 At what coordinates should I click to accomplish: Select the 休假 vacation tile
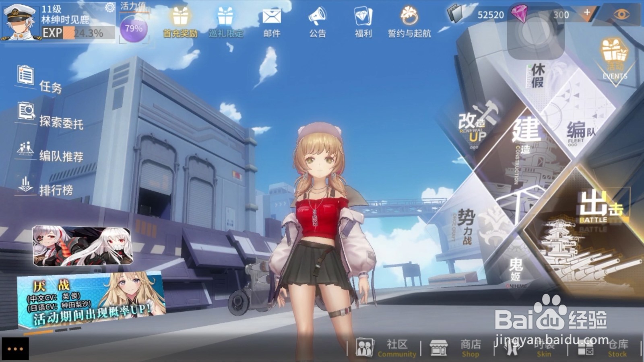click(537, 76)
